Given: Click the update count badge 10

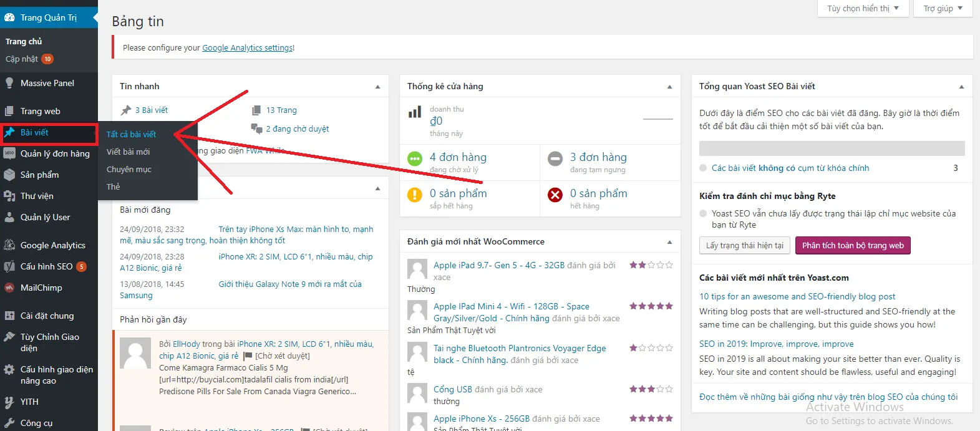Looking at the screenshot, I should tap(47, 59).
